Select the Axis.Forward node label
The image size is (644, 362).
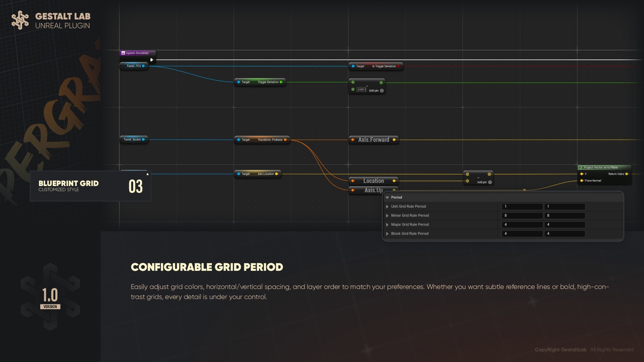(x=373, y=140)
